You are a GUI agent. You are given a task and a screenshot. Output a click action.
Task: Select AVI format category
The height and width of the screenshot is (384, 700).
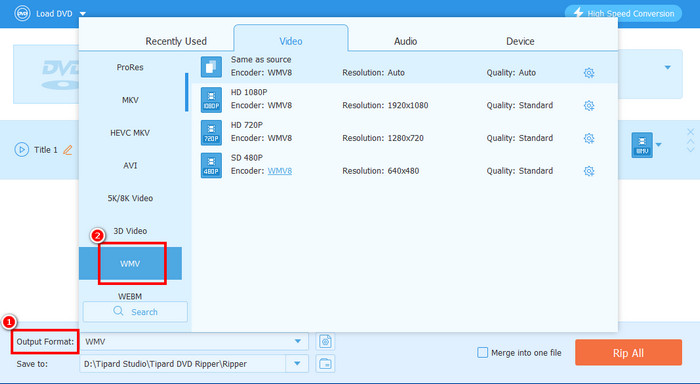(x=130, y=165)
